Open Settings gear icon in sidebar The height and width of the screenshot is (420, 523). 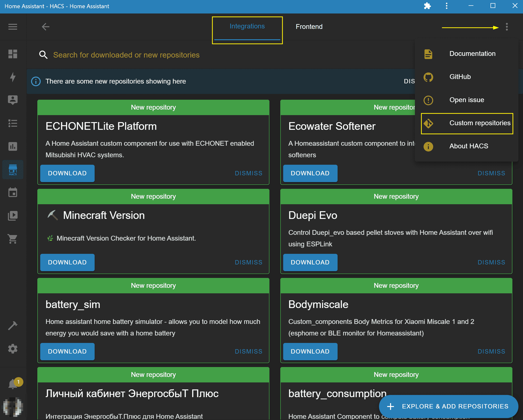13,349
